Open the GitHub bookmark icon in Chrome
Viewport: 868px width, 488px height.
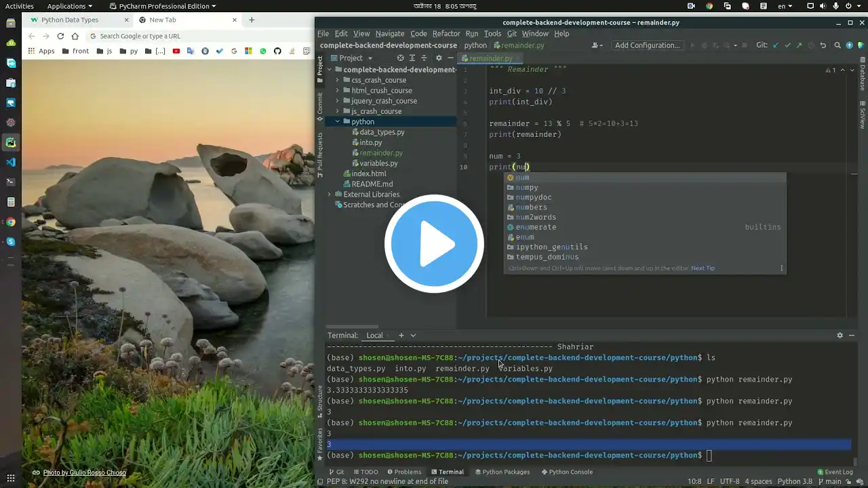(x=277, y=51)
